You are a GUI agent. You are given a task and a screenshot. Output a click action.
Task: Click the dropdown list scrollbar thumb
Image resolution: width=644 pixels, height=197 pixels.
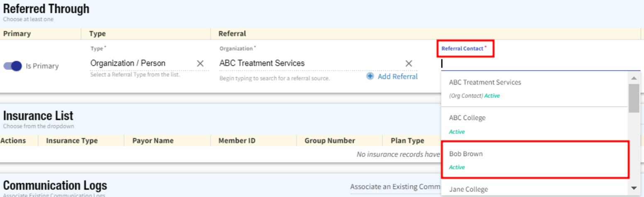point(634,98)
